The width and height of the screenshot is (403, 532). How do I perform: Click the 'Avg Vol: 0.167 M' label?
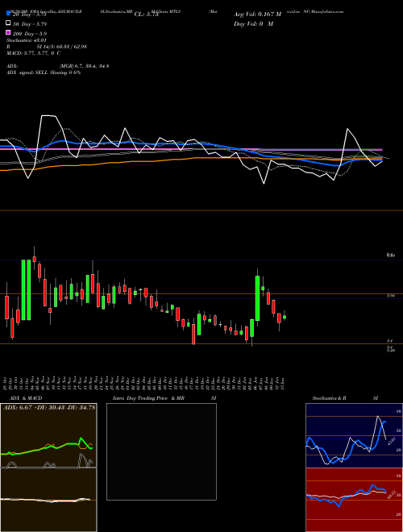[257, 15]
